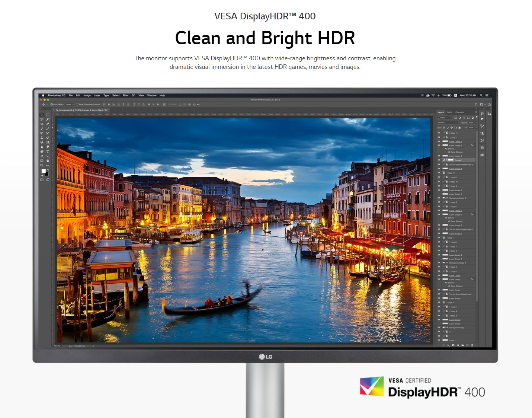532x418 pixels.
Task: Click the foreground color swatch
Action: click(x=44, y=171)
